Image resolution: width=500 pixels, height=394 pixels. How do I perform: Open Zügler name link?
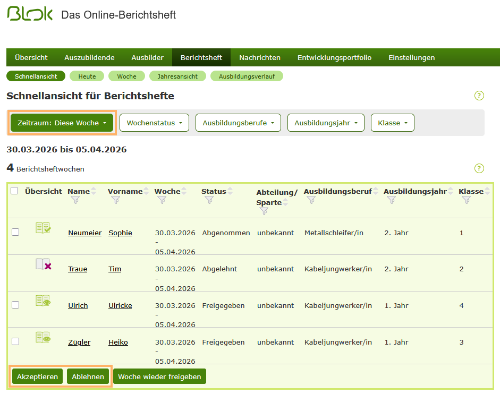[x=79, y=342]
